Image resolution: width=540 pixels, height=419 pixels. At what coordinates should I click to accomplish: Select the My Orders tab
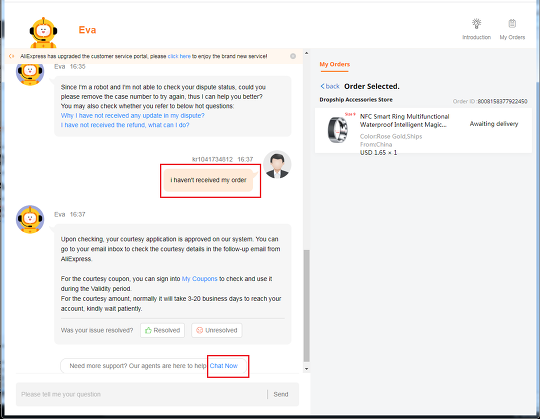[x=334, y=64]
